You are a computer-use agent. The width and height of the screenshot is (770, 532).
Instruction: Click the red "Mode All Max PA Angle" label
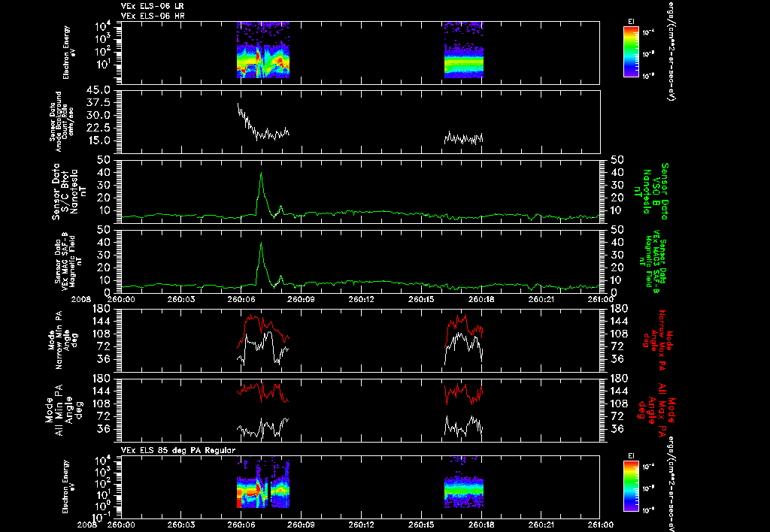pyautogui.click(x=658, y=410)
